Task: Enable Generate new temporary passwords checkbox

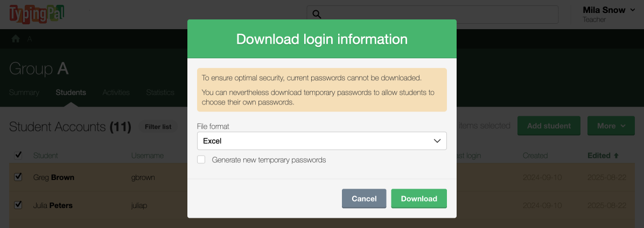Action: [x=201, y=160]
